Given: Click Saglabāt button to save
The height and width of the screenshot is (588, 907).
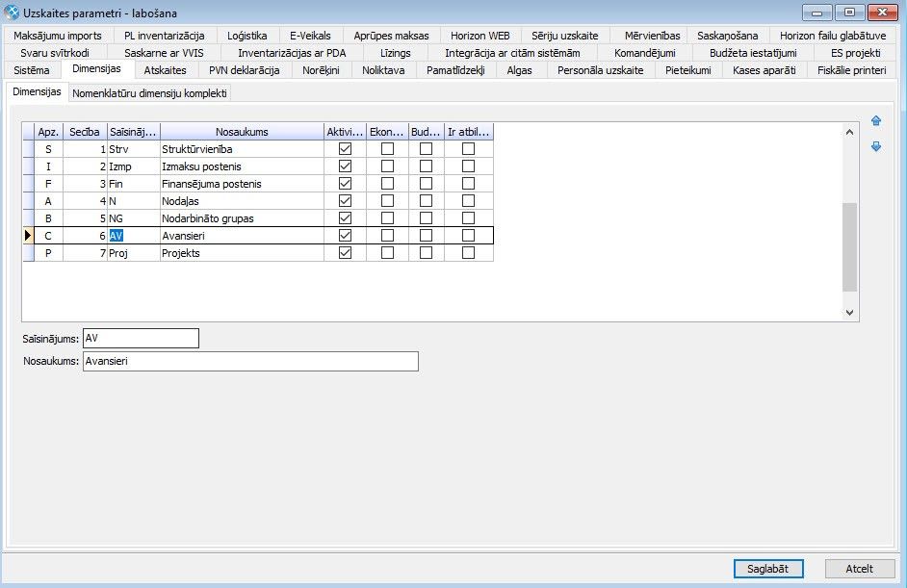Looking at the screenshot, I should click(768, 569).
